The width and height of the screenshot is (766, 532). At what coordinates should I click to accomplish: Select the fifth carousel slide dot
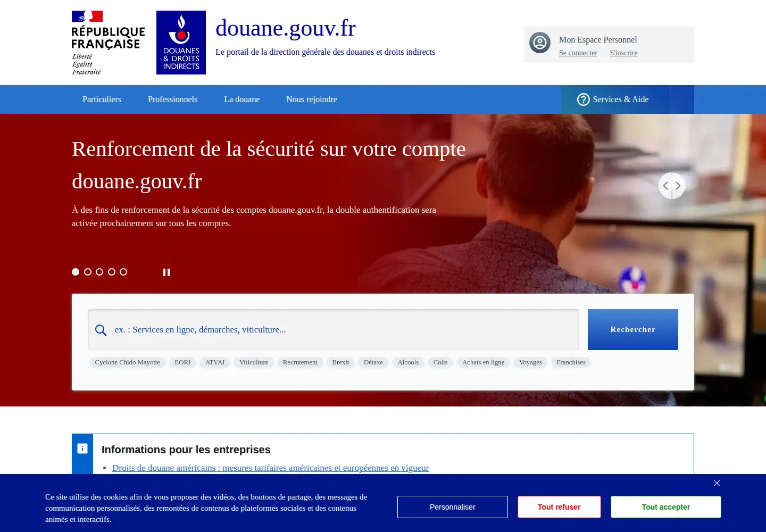(x=123, y=272)
